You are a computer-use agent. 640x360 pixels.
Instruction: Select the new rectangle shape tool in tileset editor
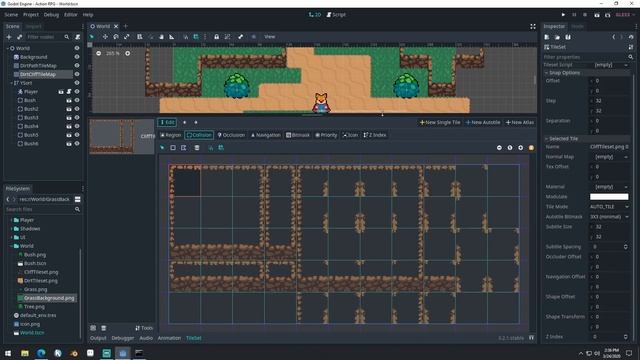point(173,148)
